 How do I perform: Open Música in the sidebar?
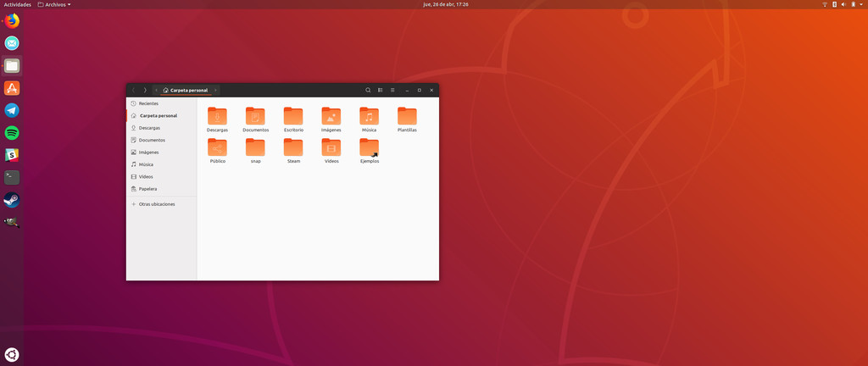(162, 164)
